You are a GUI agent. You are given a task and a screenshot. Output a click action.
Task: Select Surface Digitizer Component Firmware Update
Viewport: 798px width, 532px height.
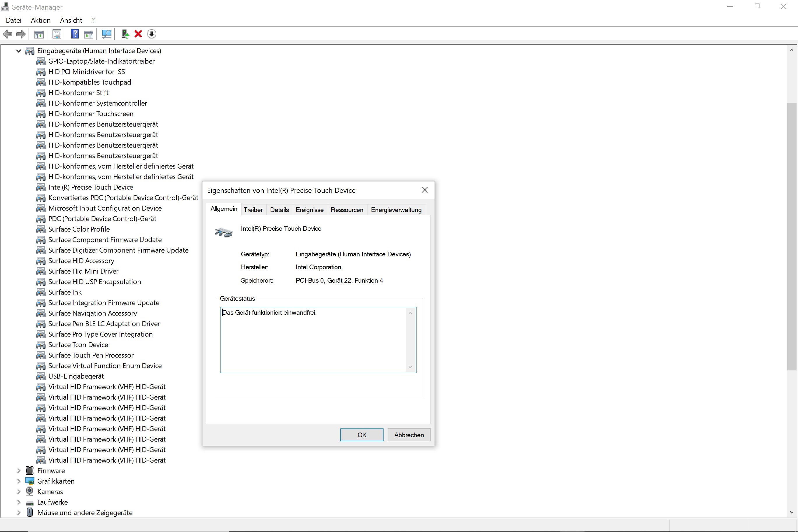pyautogui.click(x=118, y=250)
